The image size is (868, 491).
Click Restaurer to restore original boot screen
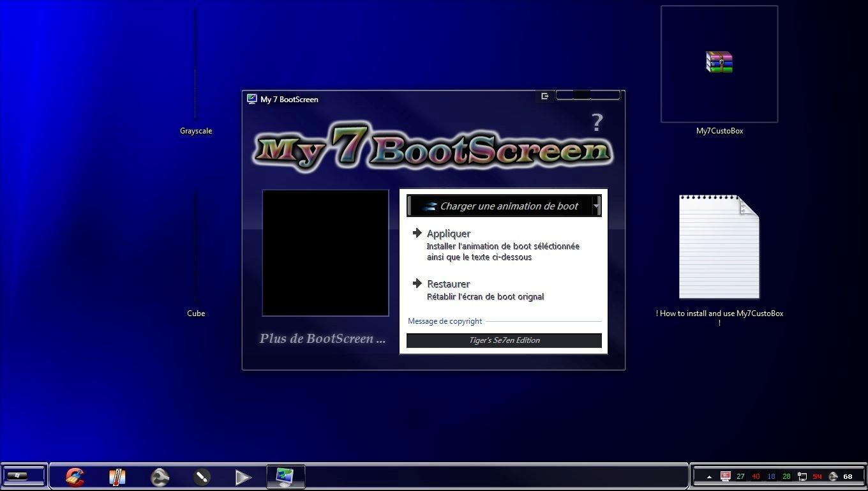click(x=449, y=283)
